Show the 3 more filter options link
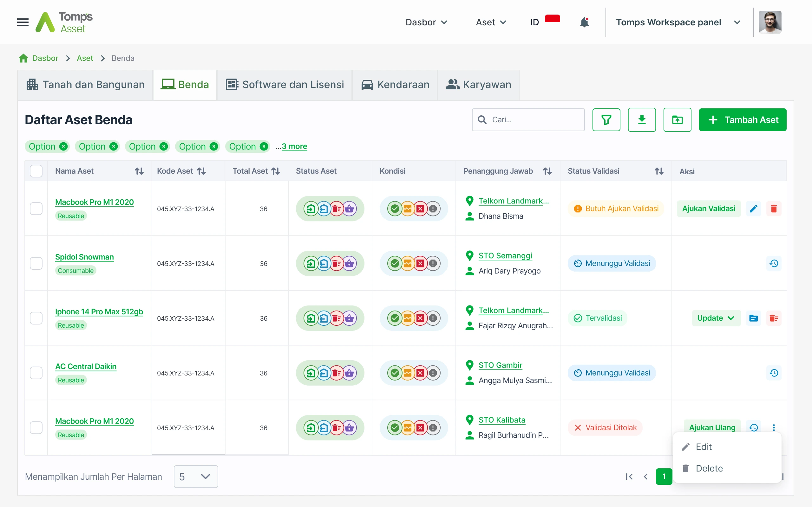This screenshot has width=812, height=507. coord(294,146)
